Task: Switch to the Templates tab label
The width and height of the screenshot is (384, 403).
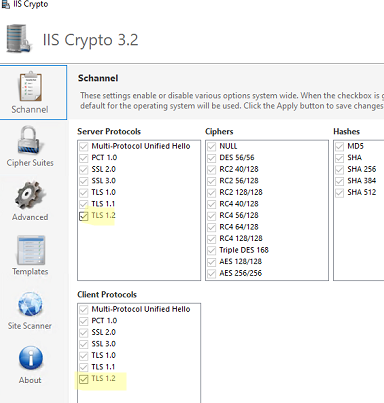Action: click(30, 271)
